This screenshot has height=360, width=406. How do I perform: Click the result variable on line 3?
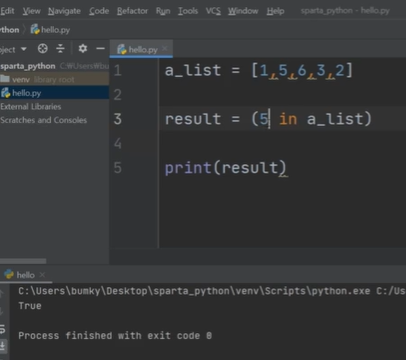[x=193, y=119]
